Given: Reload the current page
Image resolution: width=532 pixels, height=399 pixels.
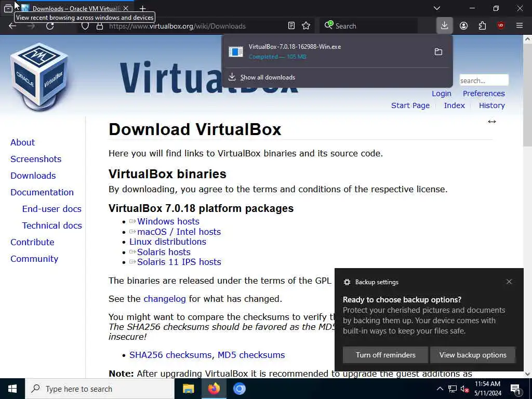Looking at the screenshot, I should click(50, 26).
